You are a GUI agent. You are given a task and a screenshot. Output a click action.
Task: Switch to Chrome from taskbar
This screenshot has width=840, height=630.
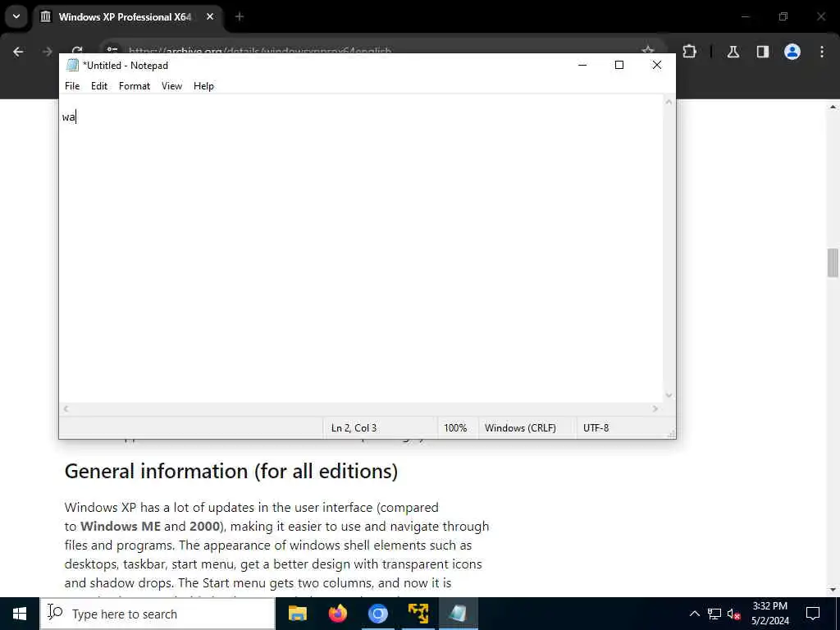[377, 614]
